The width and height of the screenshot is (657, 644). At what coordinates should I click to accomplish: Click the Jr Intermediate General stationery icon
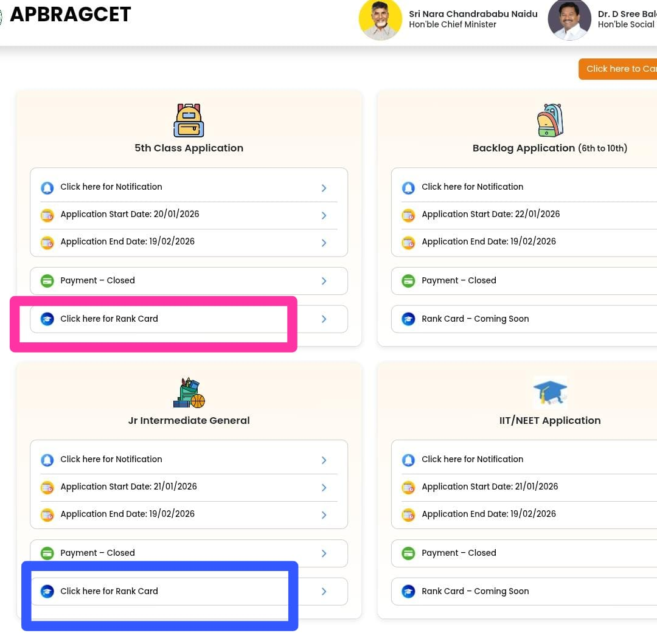(189, 393)
